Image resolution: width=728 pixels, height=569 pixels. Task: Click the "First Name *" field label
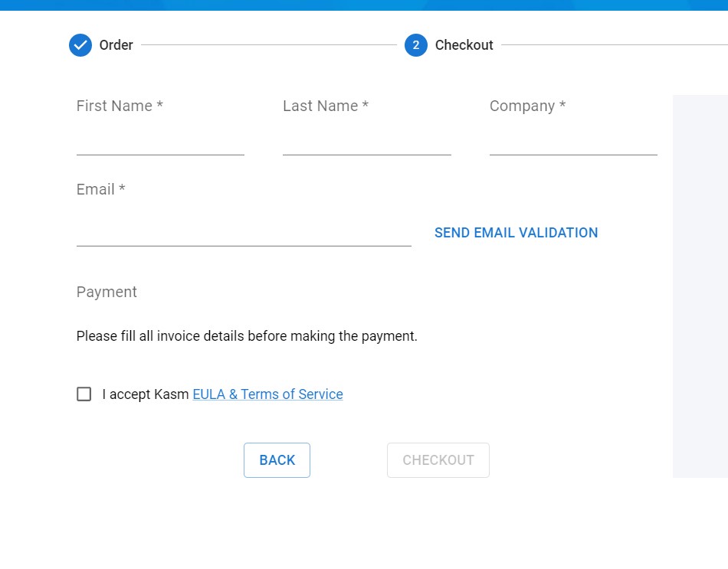[120, 106]
